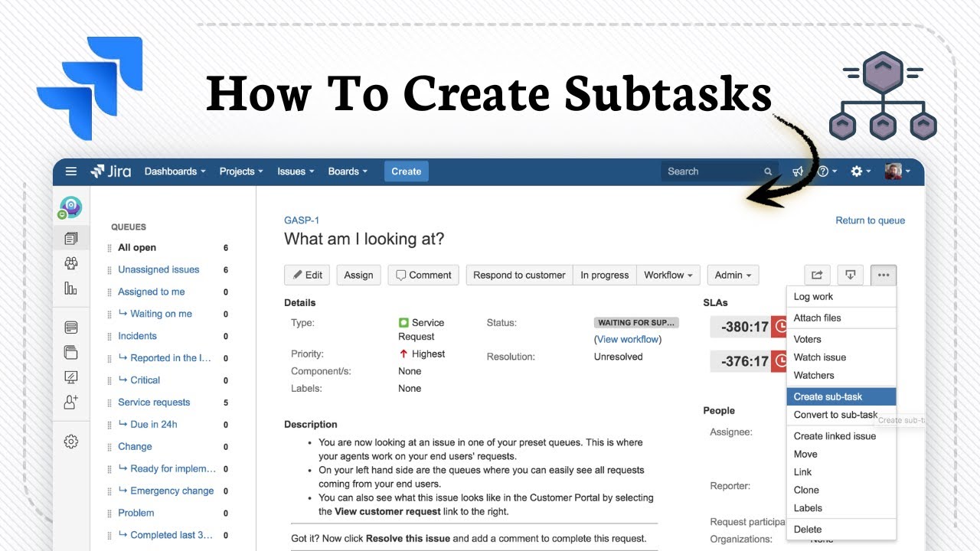The width and height of the screenshot is (980, 551).
Task: Click the Export issue icon button
Action: pyautogui.click(x=851, y=275)
